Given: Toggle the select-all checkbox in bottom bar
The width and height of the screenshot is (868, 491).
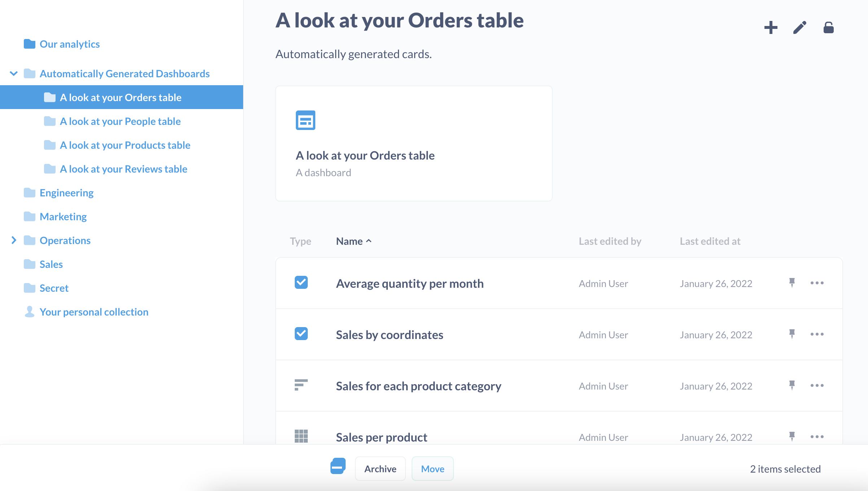Looking at the screenshot, I should point(338,466).
